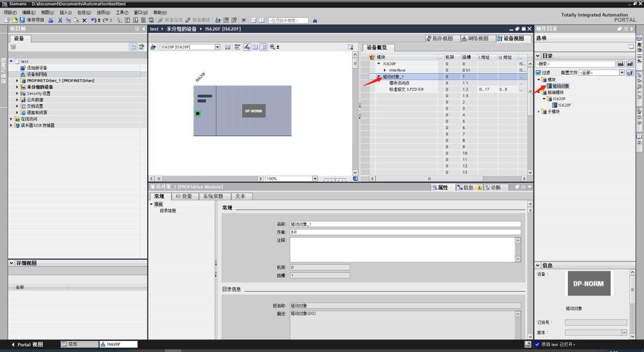Click the binoculars search icon in the toolbar
Screen dimensions: 644x352
(314, 20)
